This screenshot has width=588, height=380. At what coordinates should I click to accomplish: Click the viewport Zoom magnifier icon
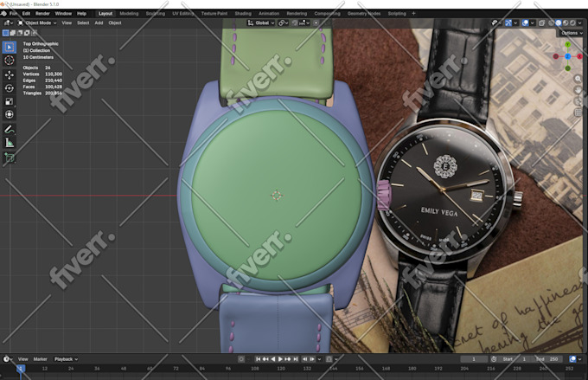(578, 79)
